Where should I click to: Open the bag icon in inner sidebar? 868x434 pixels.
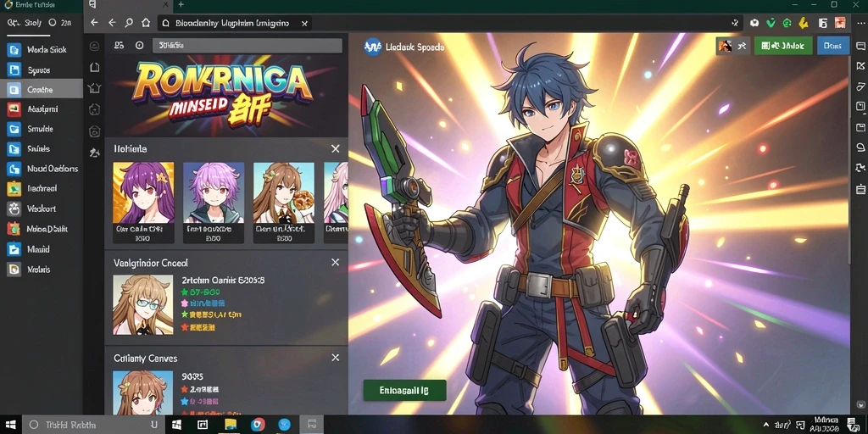coord(95,109)
